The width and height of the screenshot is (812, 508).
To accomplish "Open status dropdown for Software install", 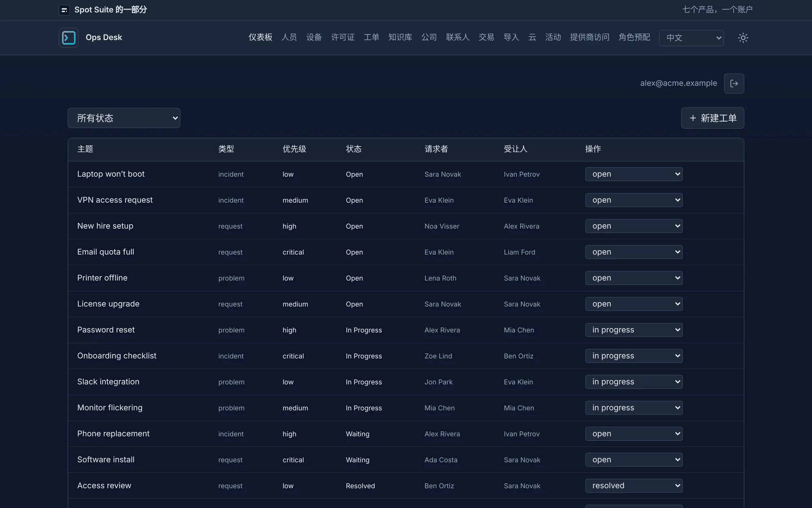I will pyautogui.click(x=634, y=460).
